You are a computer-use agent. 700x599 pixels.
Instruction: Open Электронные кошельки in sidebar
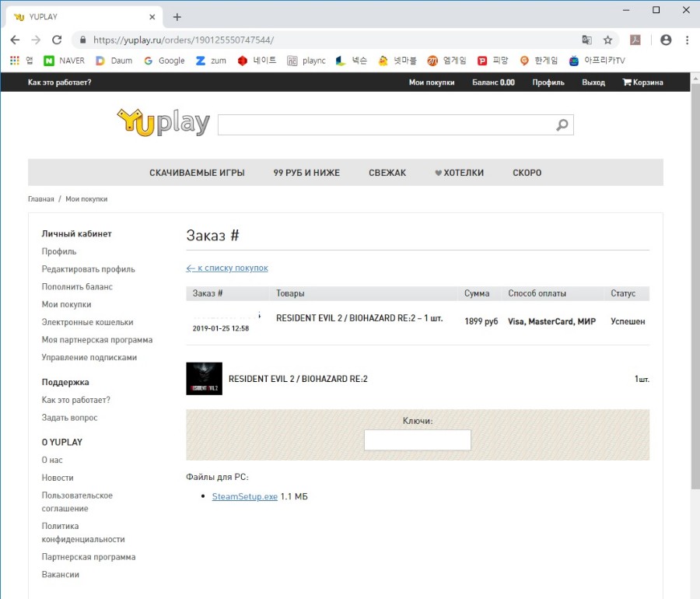coord(87,322)
